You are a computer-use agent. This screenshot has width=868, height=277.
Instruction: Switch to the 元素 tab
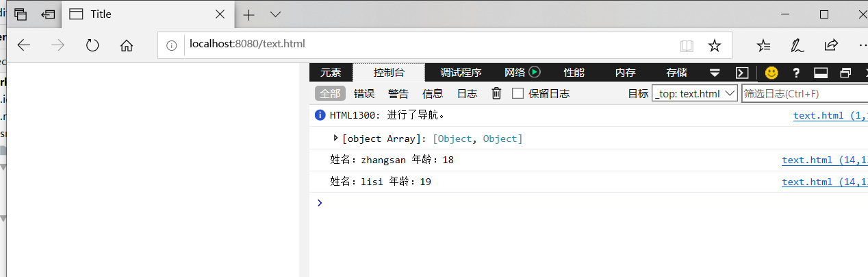tap(331, 73)
